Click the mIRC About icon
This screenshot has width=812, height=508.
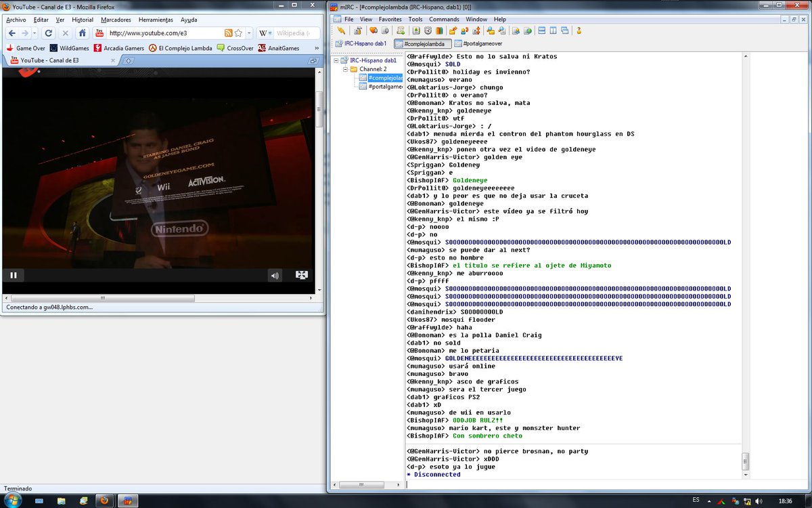point(579,30)
